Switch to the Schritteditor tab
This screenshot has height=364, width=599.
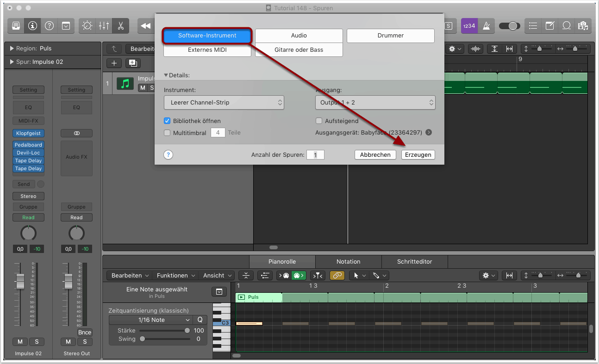(x=414, y=261)
